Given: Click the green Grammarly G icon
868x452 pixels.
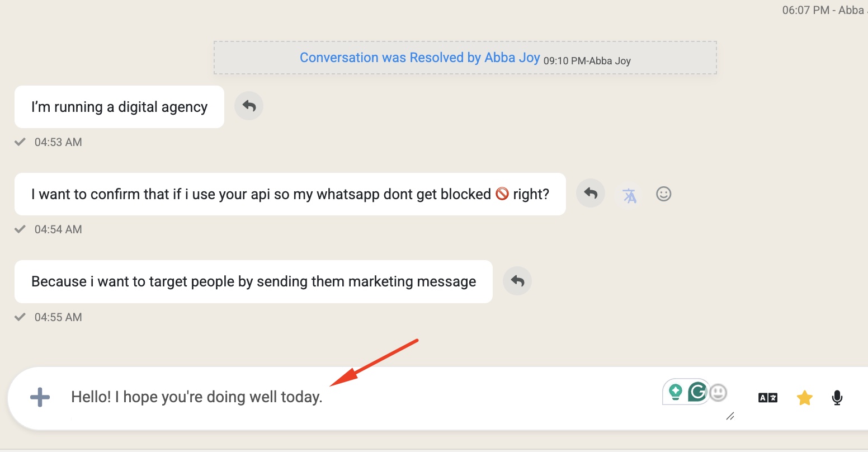Looking at the screenshot, I should coord(697,392).
